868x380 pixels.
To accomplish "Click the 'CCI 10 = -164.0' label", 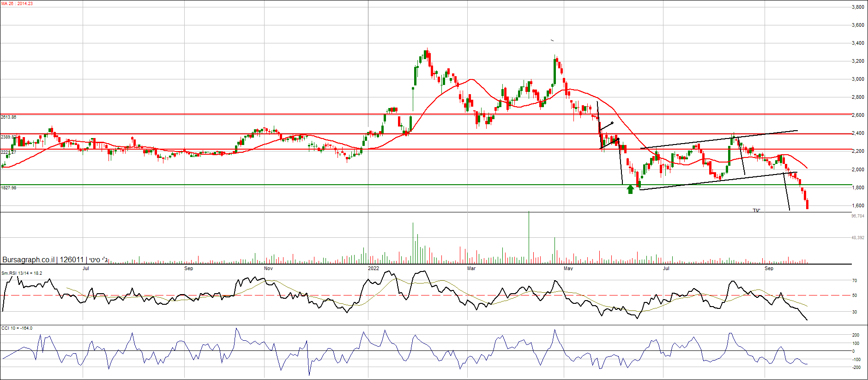I will pos(17,328).
